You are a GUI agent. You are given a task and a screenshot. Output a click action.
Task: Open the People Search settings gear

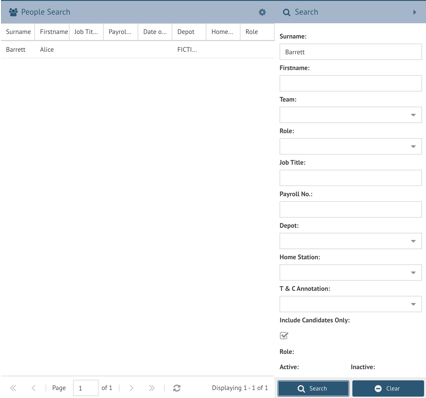262,12
